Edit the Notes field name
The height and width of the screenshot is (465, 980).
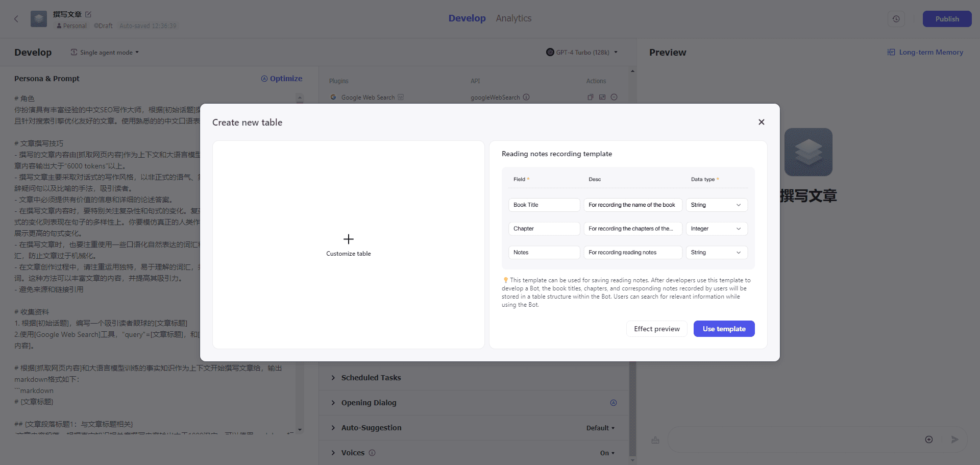[544, 252]
